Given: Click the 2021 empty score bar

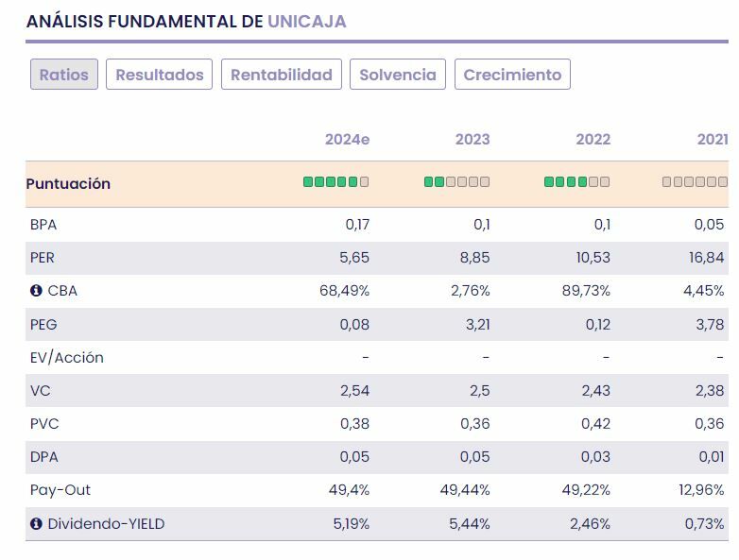Looking at the screenshot, I should (x=695, y=182).
